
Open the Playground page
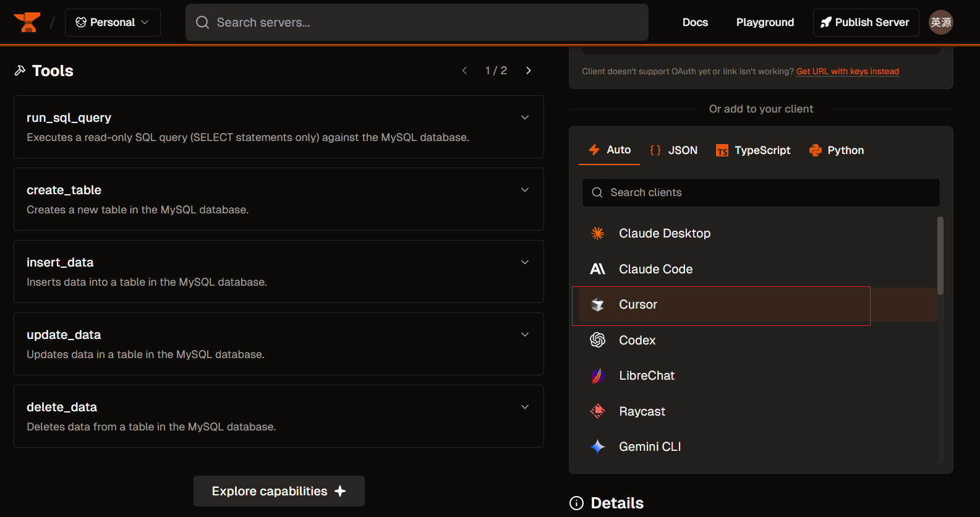pos(765,22)
